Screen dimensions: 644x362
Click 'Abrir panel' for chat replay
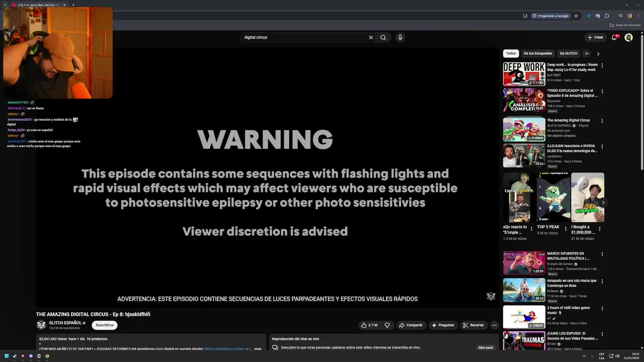486,347
